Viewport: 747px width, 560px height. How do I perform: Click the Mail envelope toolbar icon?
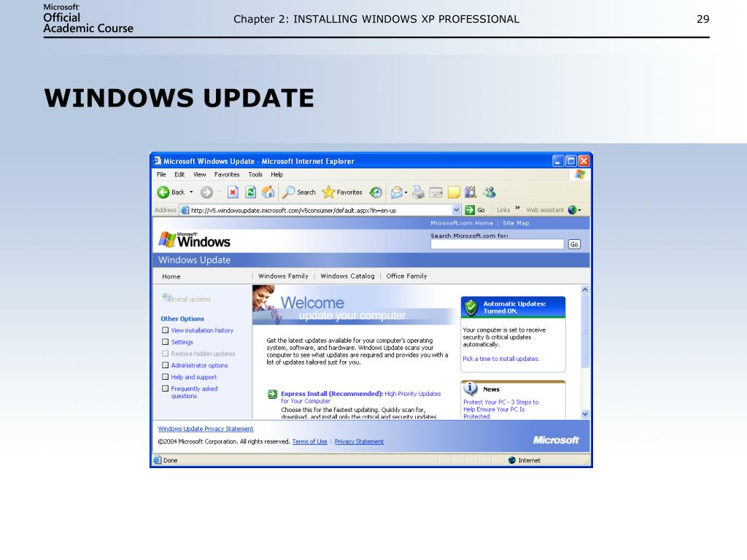point(396,192)
